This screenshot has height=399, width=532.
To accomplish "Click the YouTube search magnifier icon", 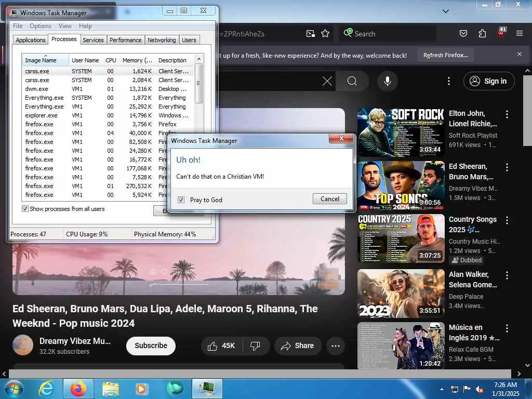I will [x=352, y=81].
